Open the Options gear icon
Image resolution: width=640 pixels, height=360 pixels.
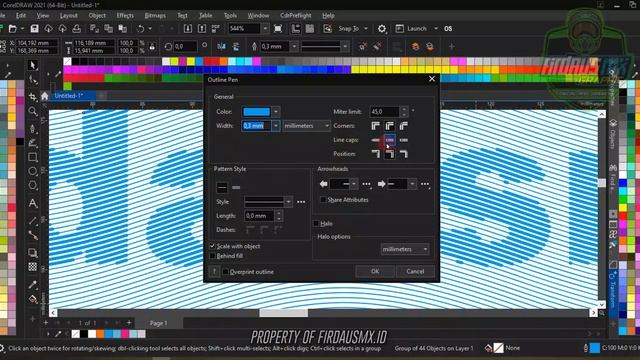(382, 29)
